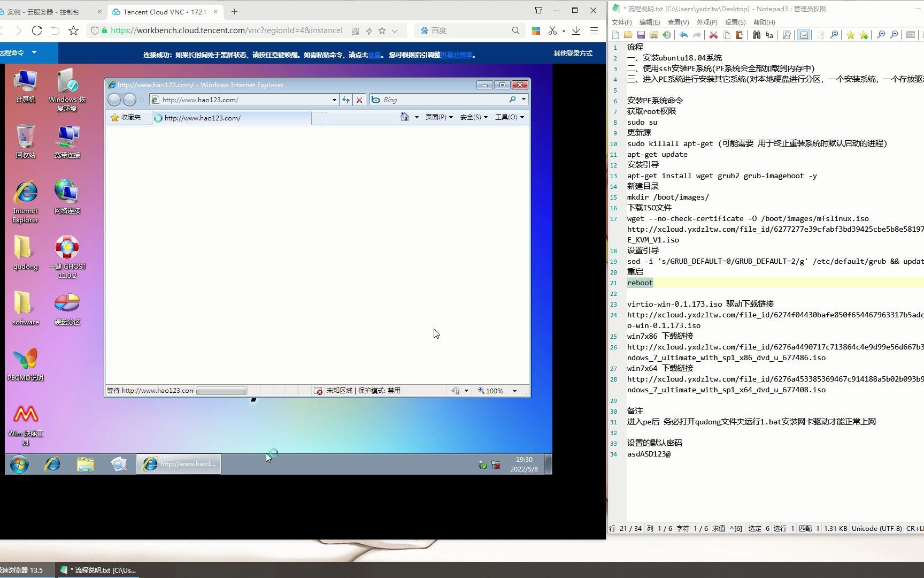Stop loading with IE red X button
The image size is (924, 578).
pyautogui.click(x=359, y=100)
